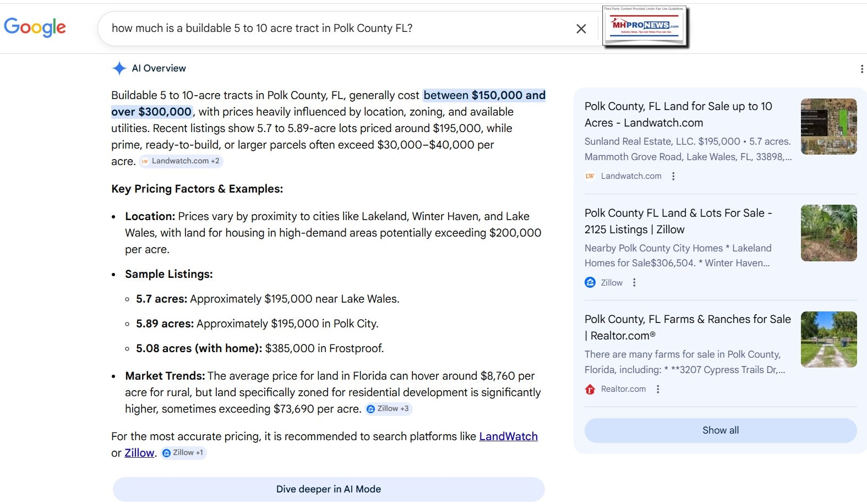Follow the LandWatch hyperlink in text

[508, 436]
